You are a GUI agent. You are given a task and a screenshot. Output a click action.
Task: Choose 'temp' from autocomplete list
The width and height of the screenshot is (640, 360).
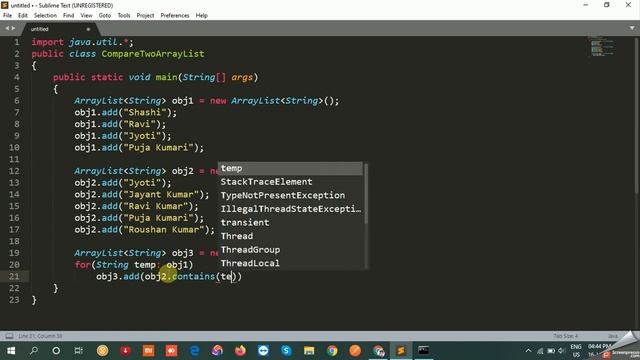tap(290, 168)
